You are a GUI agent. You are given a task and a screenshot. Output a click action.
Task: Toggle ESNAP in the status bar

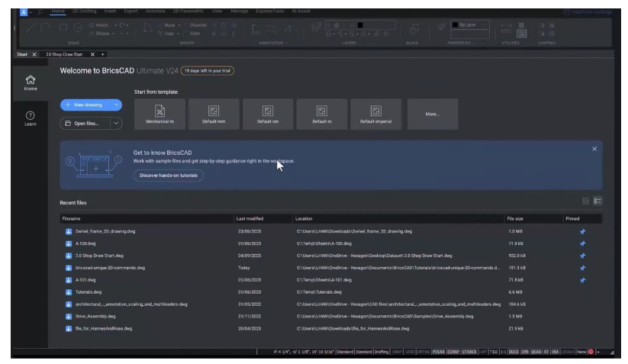(x=453, y=352)
